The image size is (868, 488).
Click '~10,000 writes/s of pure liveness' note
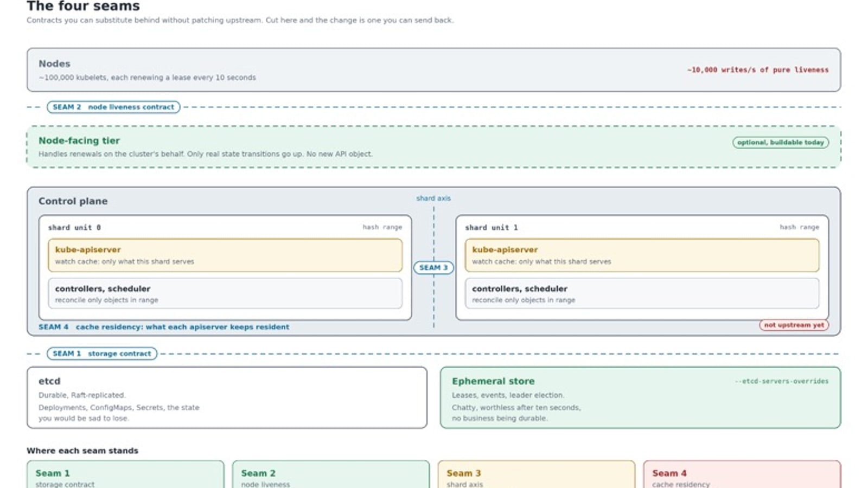point(758,70)
